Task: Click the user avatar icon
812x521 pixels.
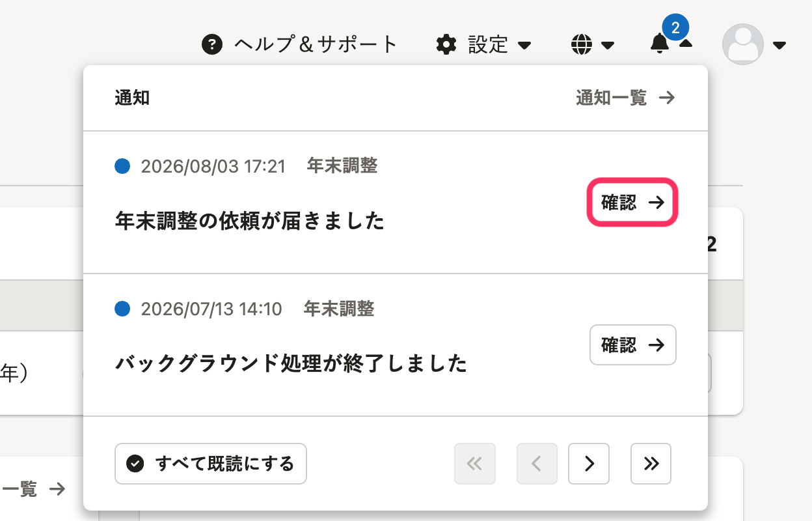Action: [x=743, y=44]
